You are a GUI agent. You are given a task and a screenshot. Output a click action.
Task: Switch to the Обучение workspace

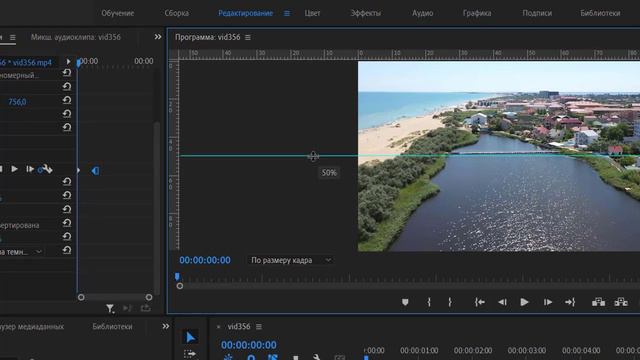pyautogui.click(x=118, y=13)
